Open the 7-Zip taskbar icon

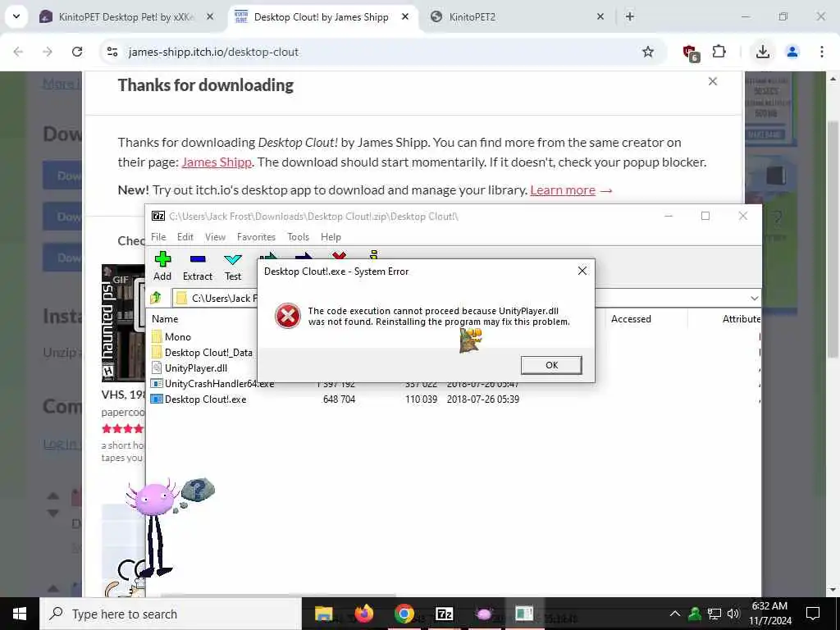pos(444,614)
